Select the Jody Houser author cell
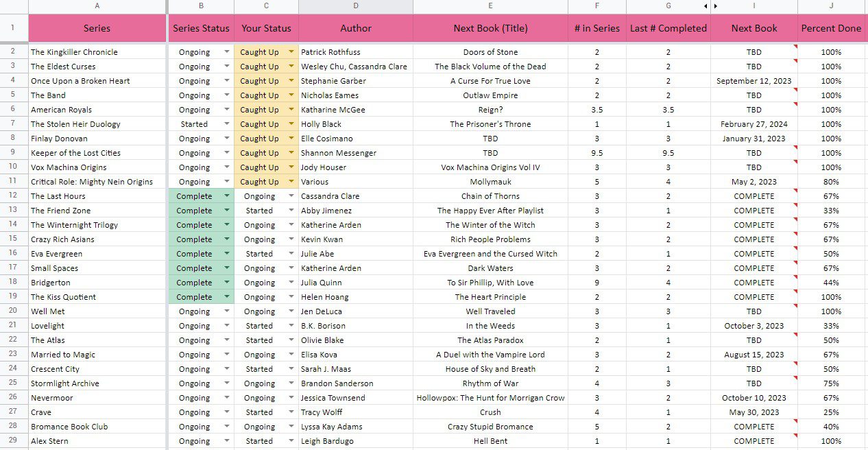This screenshot has width=868, height=450. (x=356, y=167)
